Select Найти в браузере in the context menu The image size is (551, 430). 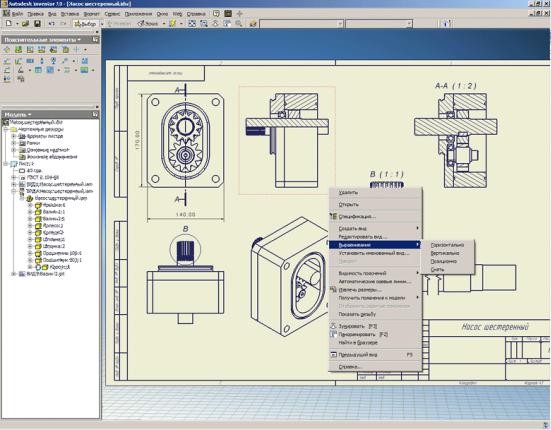[x=375, y=343]
